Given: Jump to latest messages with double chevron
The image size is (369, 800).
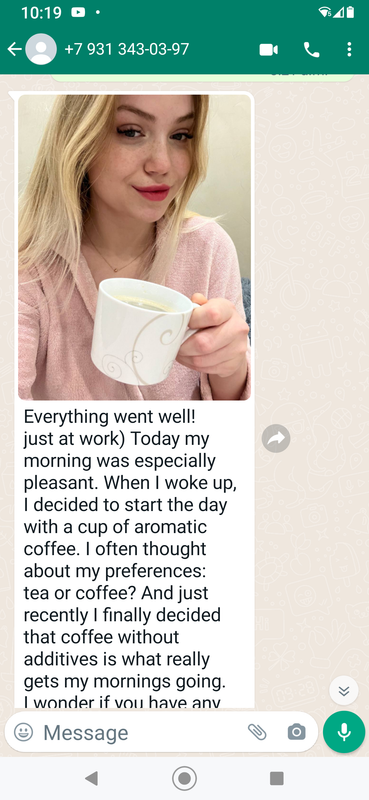Looking at the screenshot, I should 344,691.
